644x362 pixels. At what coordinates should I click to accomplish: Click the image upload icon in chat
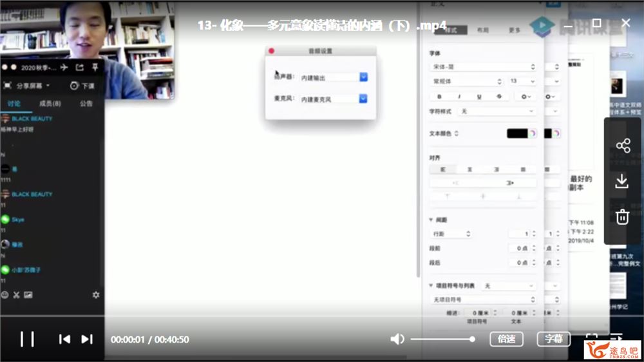(28, 294)
